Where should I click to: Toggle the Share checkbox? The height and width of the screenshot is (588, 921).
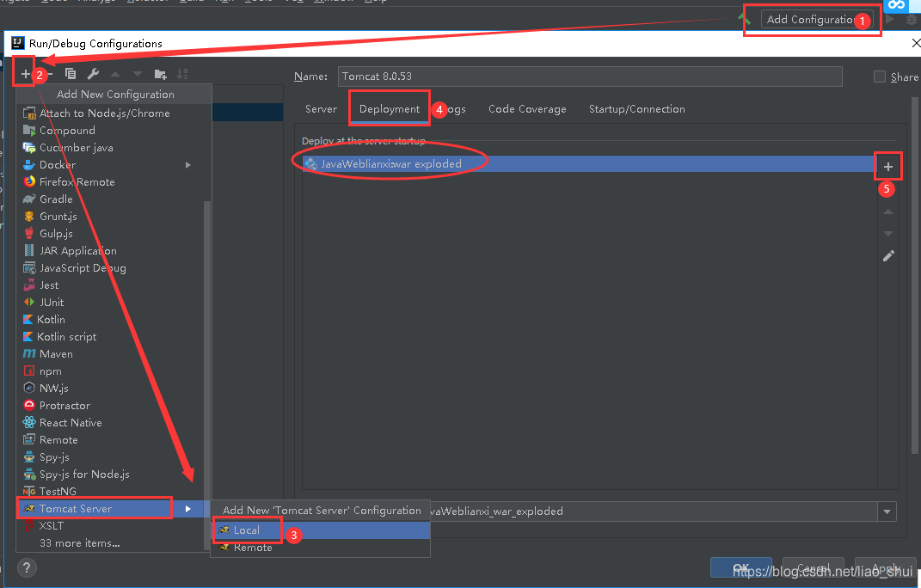pyautogui.click(x=880, y=77)
